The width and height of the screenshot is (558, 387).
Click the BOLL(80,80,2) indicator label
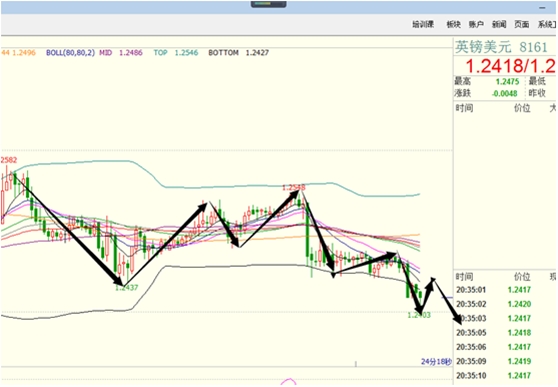click(70, 53)
